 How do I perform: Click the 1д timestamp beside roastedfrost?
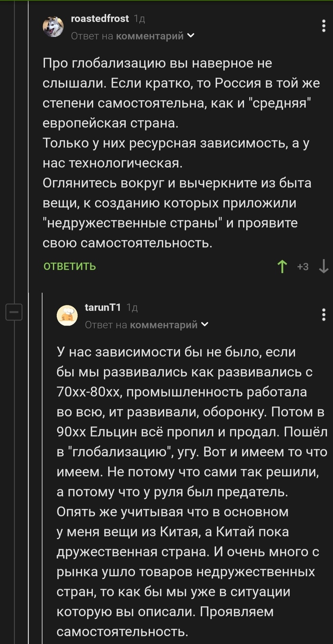[x=139, y=19]
